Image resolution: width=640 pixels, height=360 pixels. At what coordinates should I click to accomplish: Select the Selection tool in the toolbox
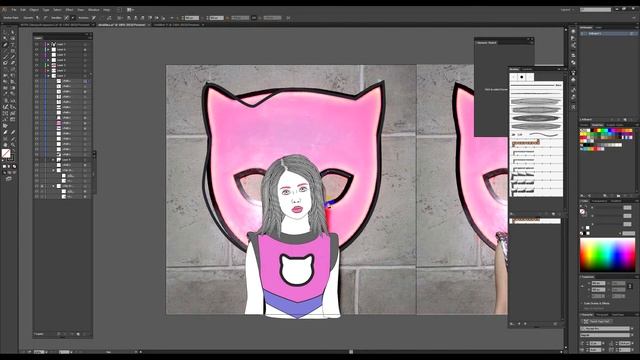[5, 31]
